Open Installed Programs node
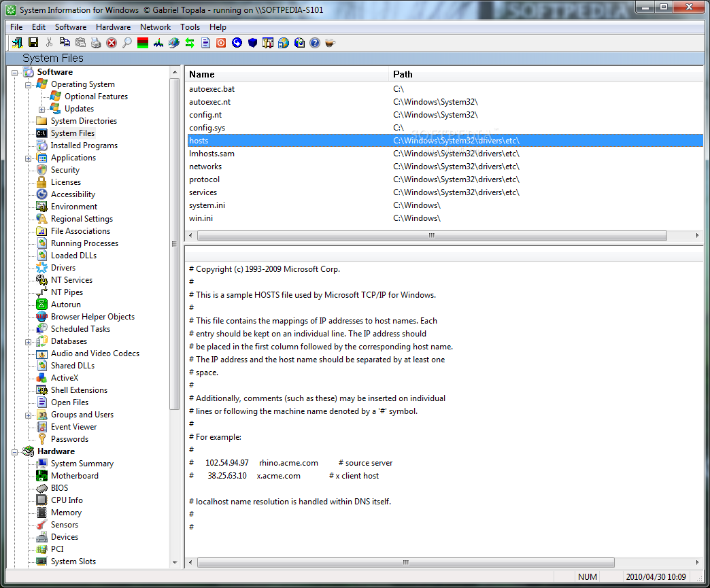 click(x=84, y=145)
